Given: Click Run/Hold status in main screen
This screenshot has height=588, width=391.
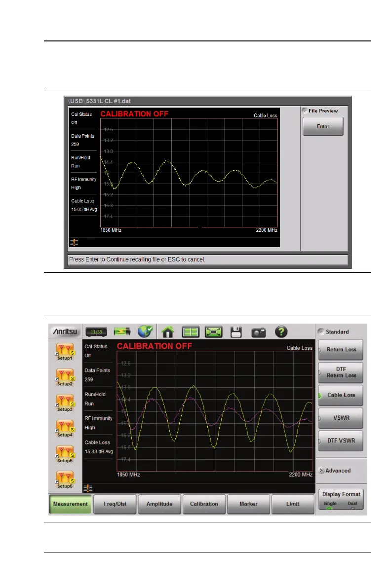Looking at the screenshot, I should (x=95, y=399).
